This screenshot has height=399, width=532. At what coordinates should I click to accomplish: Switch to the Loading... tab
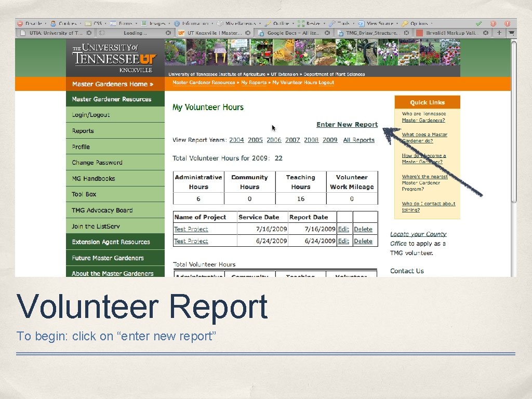tap(135, 33)
